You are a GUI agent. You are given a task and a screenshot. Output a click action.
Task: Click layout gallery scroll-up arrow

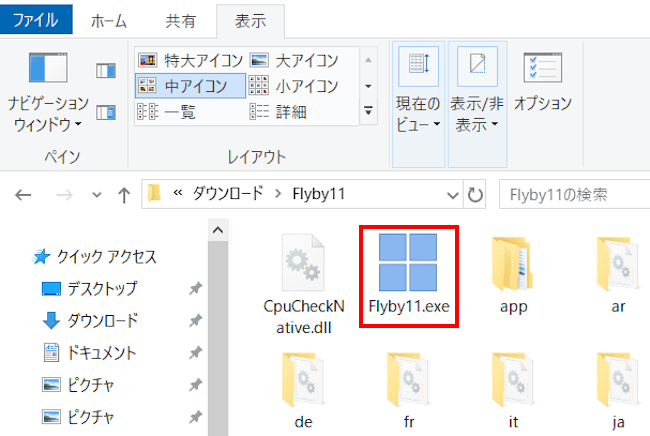[x=368, y=60]
